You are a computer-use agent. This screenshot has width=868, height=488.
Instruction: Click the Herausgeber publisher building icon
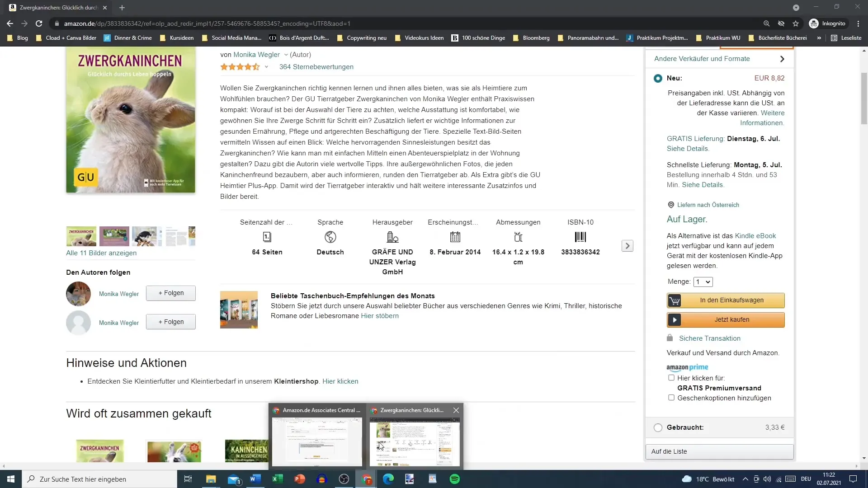pos(392,237)
